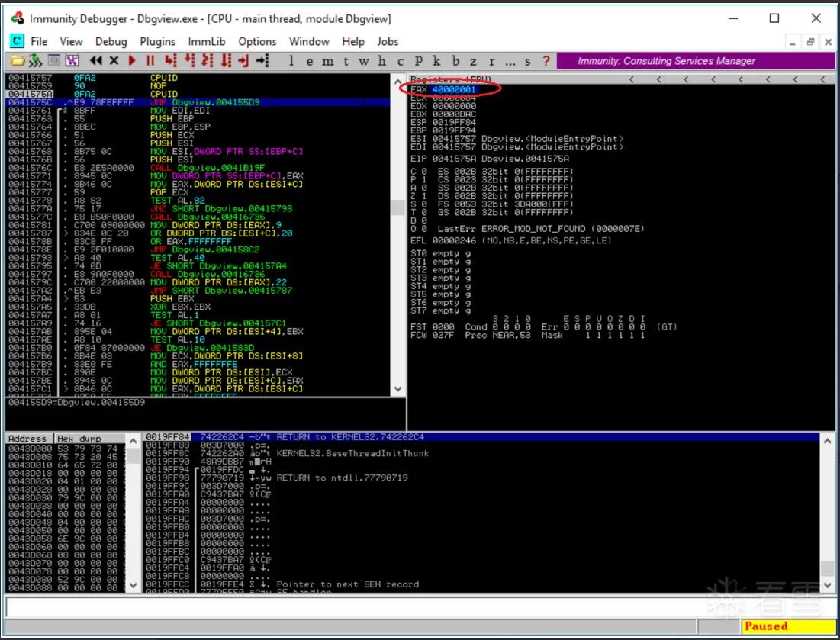The image size is (840, 640).
Task: Click the Step over toolbar icon
Action: [190, 60]
